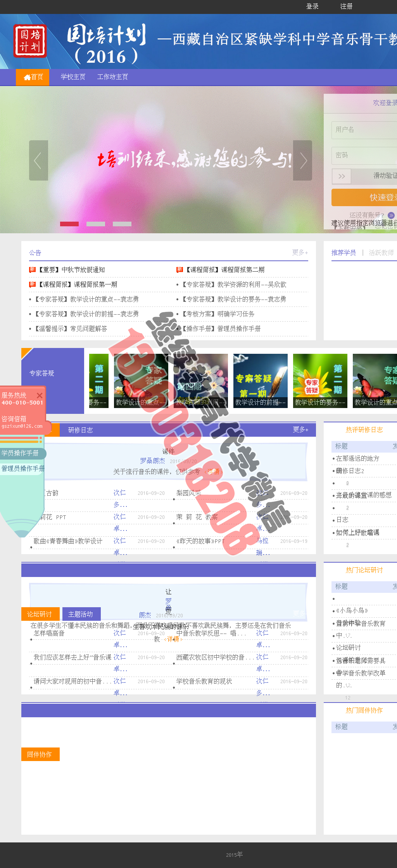This screenshot has height=868, width=397.
Task: Select the third carousel indicator
Action: (x=122, y=224)
